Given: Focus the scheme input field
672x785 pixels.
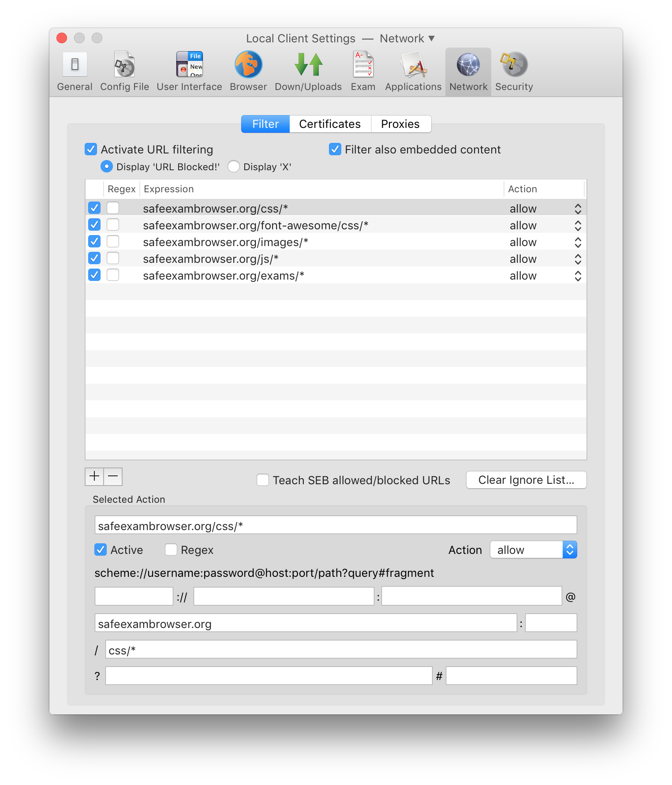Looking at the screenshot, I should tap(134, 596).
